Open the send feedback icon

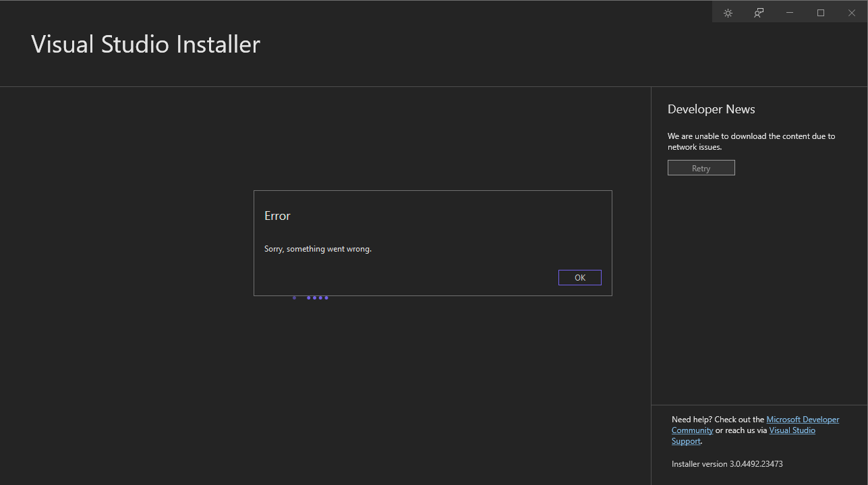(x=759, y=13)
